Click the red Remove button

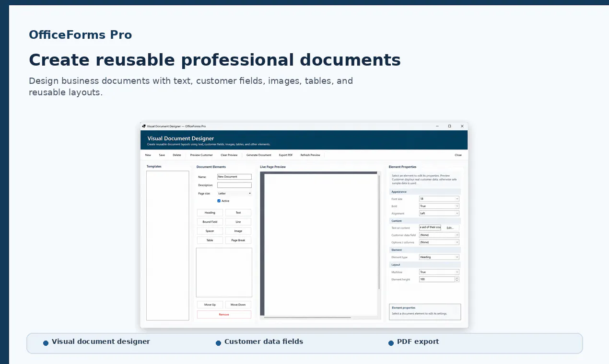[224, 315]
